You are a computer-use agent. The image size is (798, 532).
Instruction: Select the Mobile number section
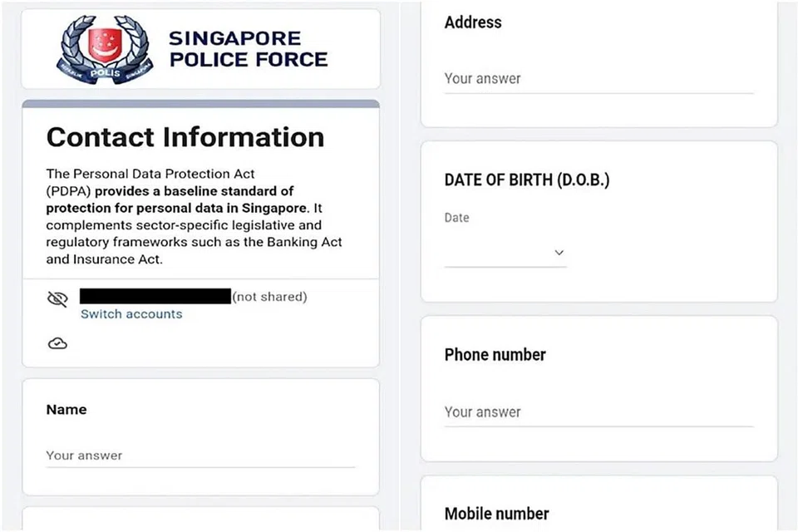pos(496,514)
